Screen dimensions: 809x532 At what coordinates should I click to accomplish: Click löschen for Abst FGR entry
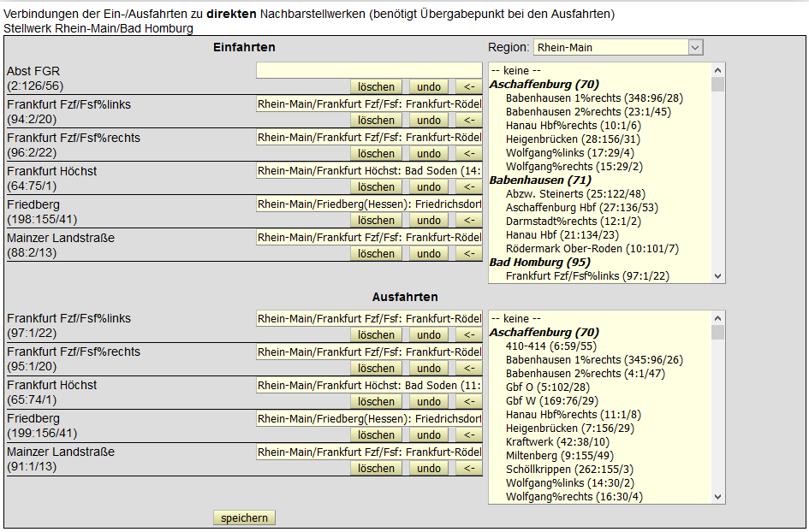[x=376, y=86]
